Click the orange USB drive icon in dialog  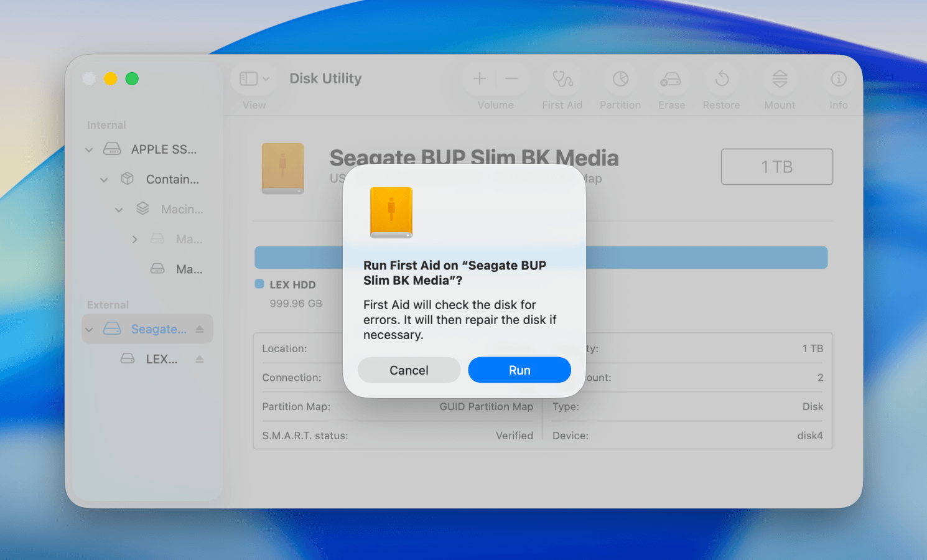[391, 213]
